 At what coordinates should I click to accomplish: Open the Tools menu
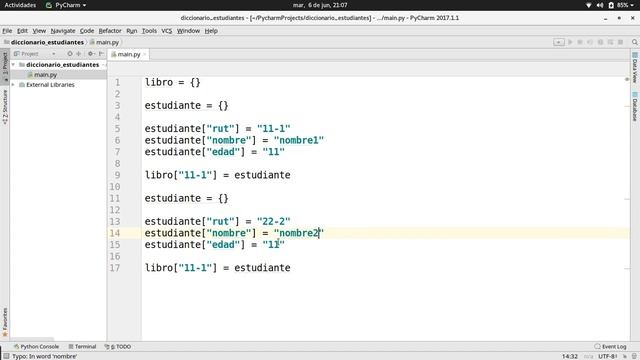(x=149, y=31)
